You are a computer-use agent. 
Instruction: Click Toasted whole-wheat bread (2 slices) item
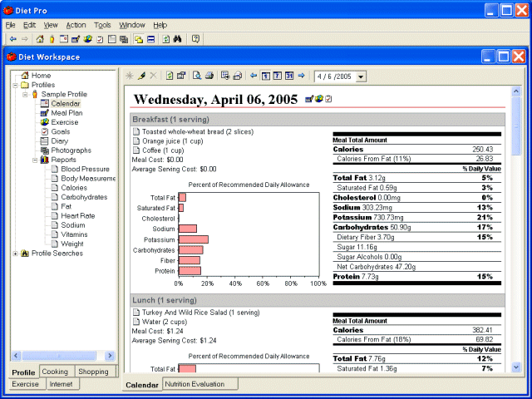198,131
